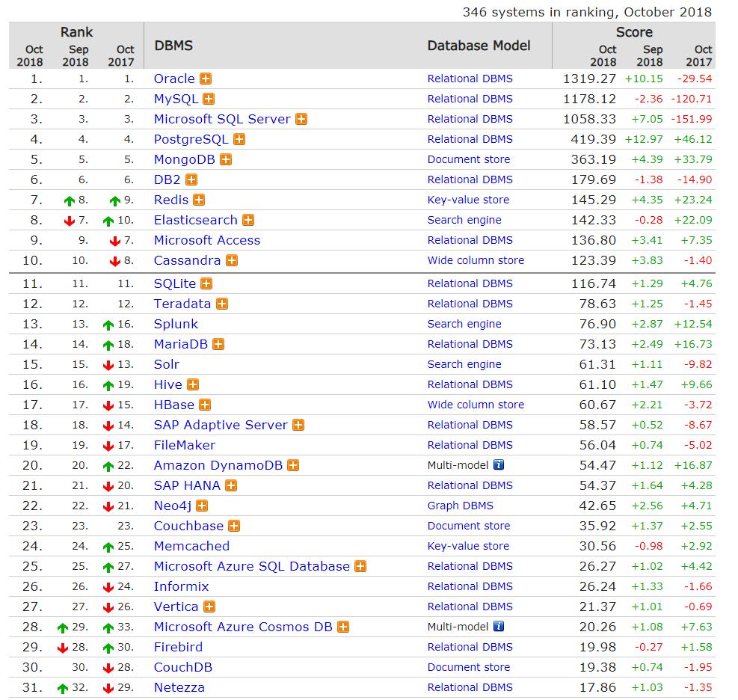Click the plus icon next to DB2
The width and height of the screenshot is (738, 700).
(x=191, y=179)
